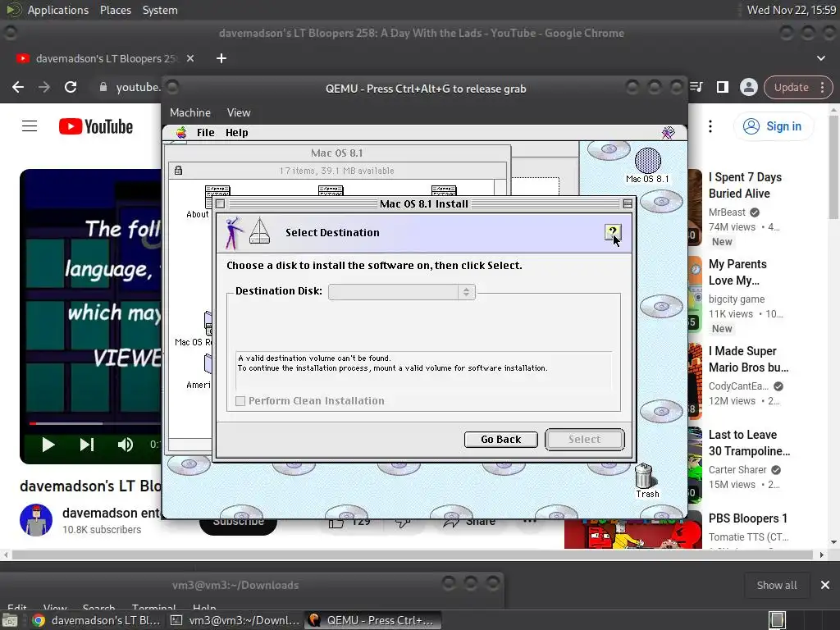The height and width of the screenshot is (630, 840).
Task: Click the installer window close box
Action: click(220, 203)
